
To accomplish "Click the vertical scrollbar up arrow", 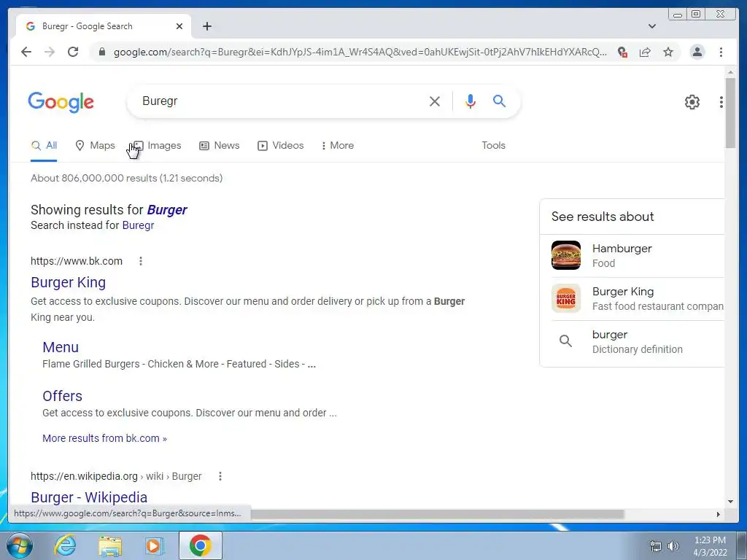I will (x=731, y=72).
